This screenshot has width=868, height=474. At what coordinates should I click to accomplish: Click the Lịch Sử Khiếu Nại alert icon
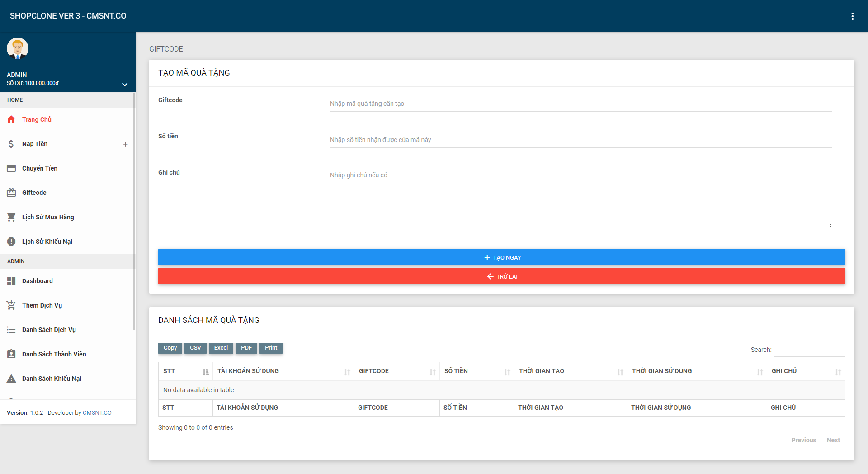(11, 242)
